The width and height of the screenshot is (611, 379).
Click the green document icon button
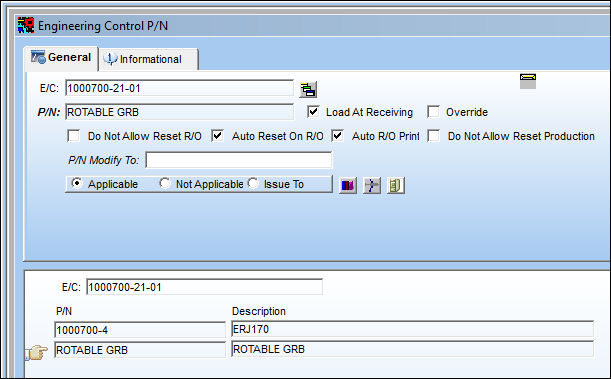click(396, 185)
